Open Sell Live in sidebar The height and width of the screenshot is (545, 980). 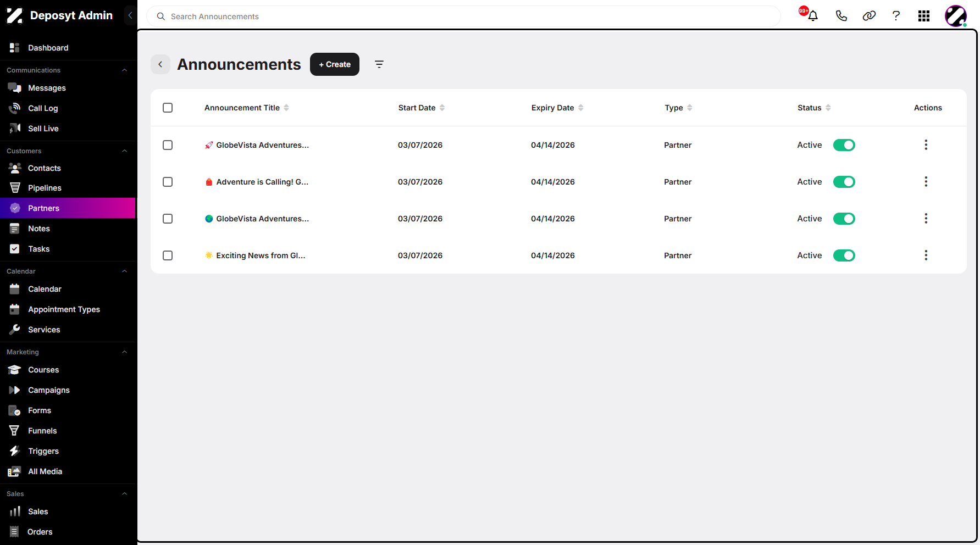tap(68, 129)
